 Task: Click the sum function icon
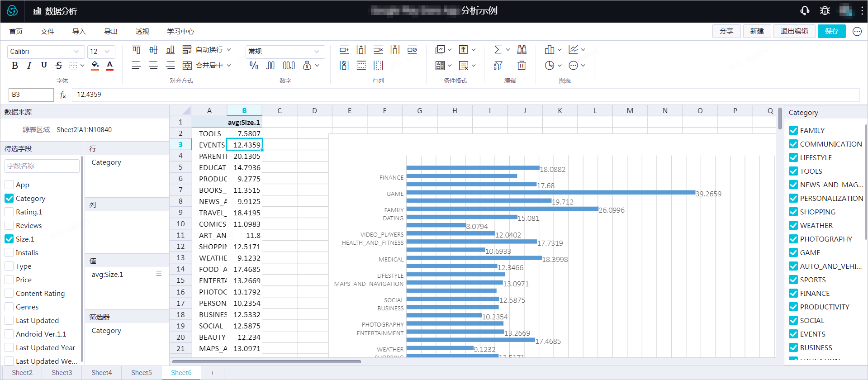click(x=498, y=49)
